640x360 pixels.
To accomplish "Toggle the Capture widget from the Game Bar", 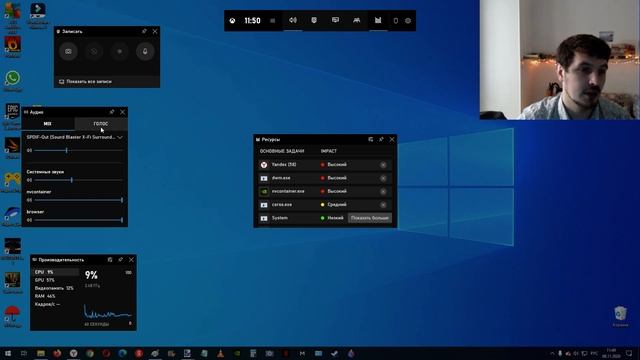I will pos(314,20).
